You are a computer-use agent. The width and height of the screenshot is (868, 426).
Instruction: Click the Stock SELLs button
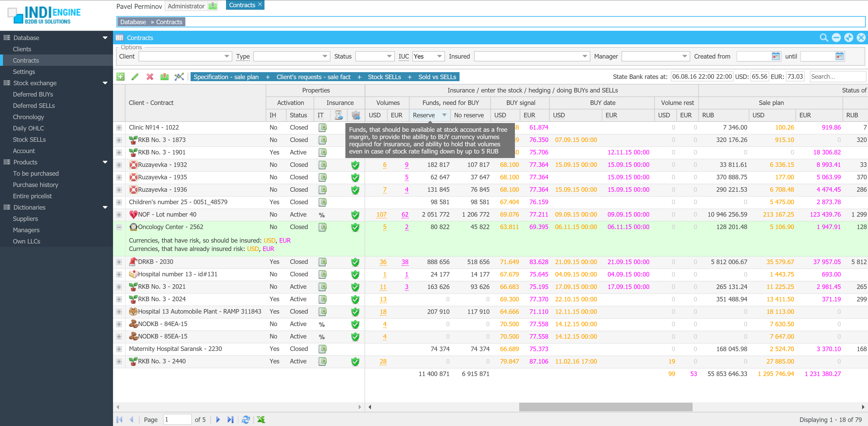(x=384, y=77)
